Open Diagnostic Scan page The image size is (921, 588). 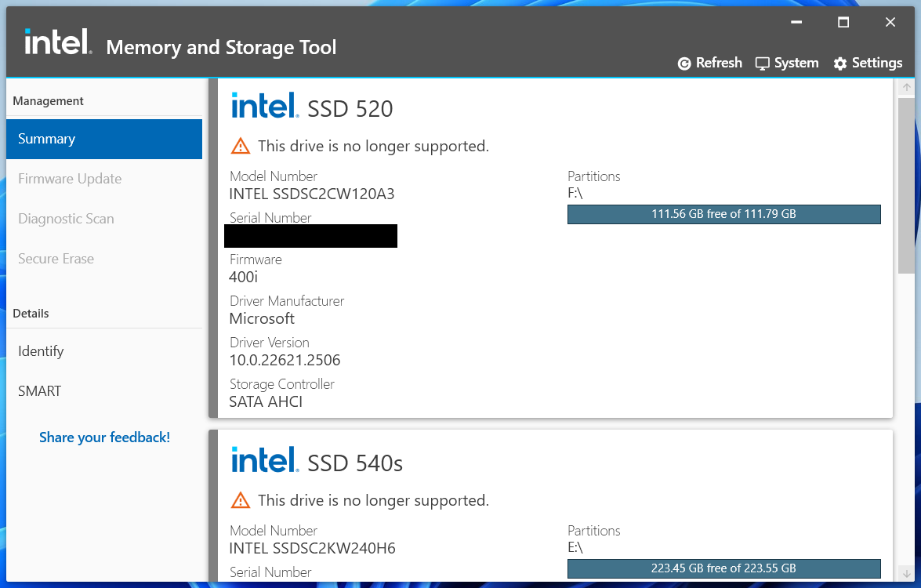pos(104,219)
